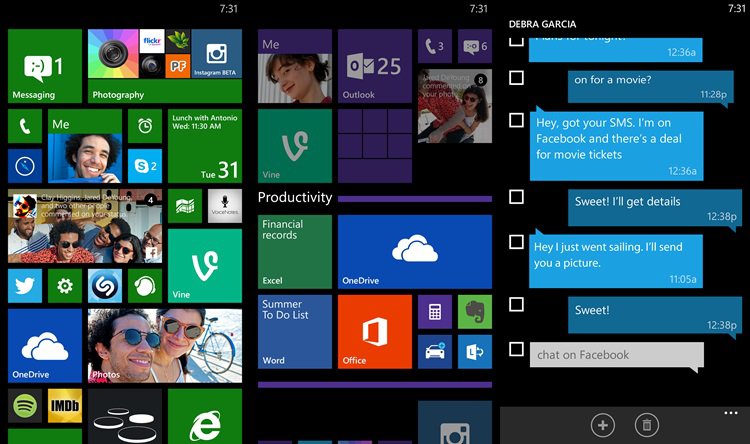This screenshot has height=444, width=750.
Task: Tick checkbox for 'Sweet! I'll get details'
Action: pos(516,197)
